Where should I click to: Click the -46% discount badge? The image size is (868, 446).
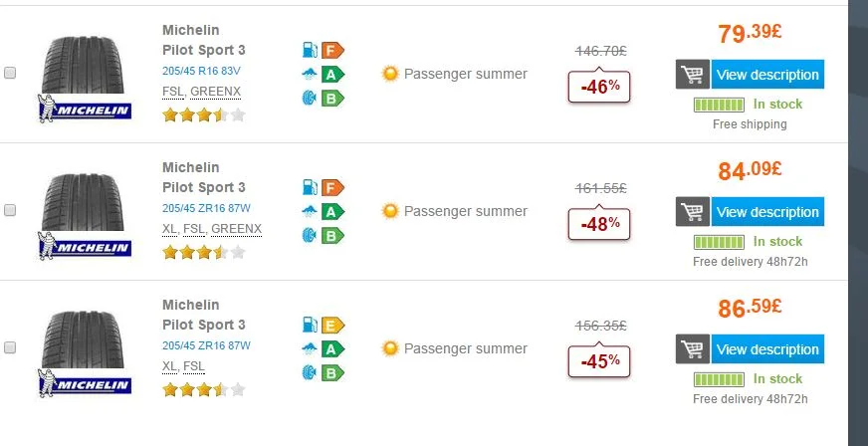(599, 87)
